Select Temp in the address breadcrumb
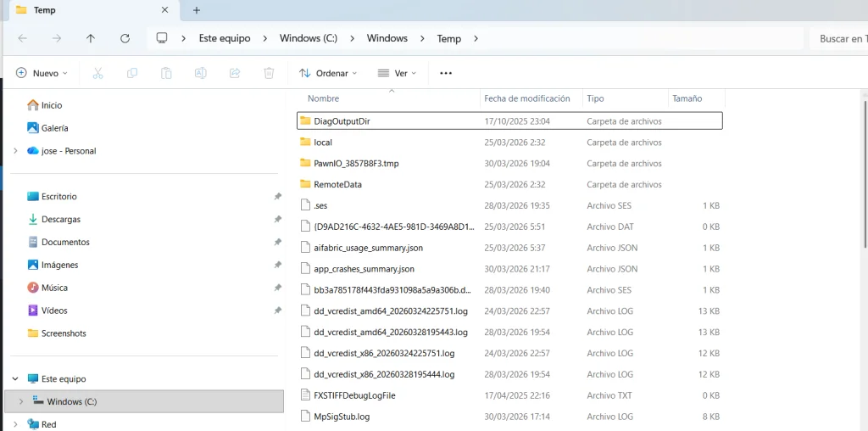The height and width of the screenshot is (431, 868). tap(449, 38)
